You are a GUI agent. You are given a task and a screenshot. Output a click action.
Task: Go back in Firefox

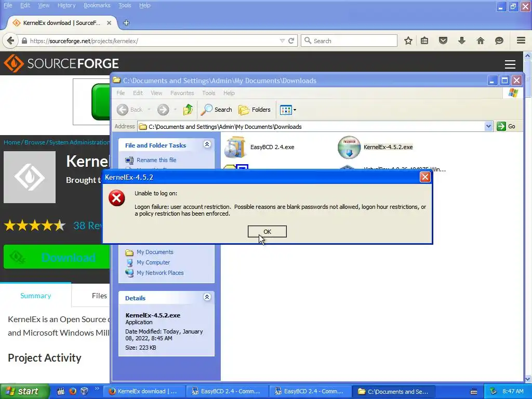(x=10, y=41)
